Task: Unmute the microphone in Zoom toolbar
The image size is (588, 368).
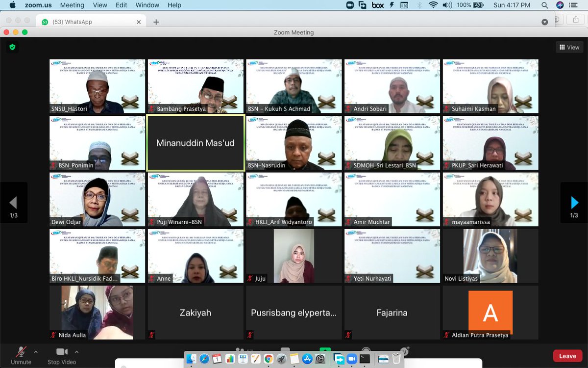Action: [x=21, y=355]
